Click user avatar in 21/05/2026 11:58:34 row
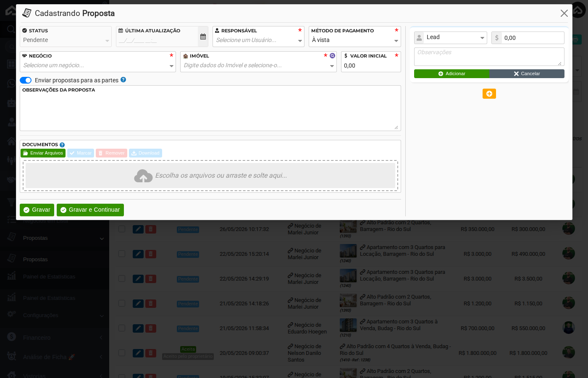The width and height of the screenshot is (588, 378). [x=569, y=328]
